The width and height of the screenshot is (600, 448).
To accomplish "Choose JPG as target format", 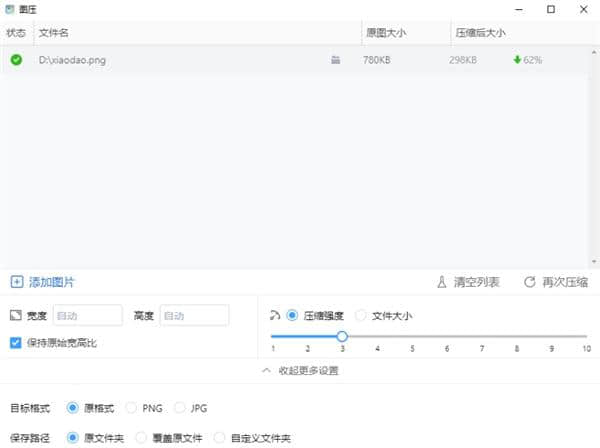I will click(x=180, y=408).
